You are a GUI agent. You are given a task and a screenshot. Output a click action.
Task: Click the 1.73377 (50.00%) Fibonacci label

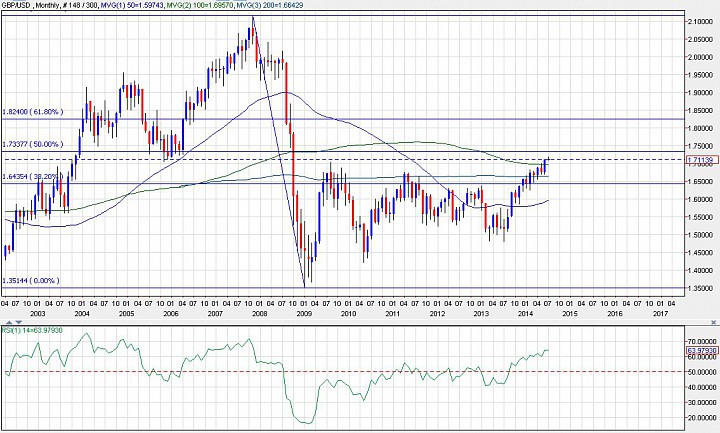pyautogui.click(x=33, y=144)
